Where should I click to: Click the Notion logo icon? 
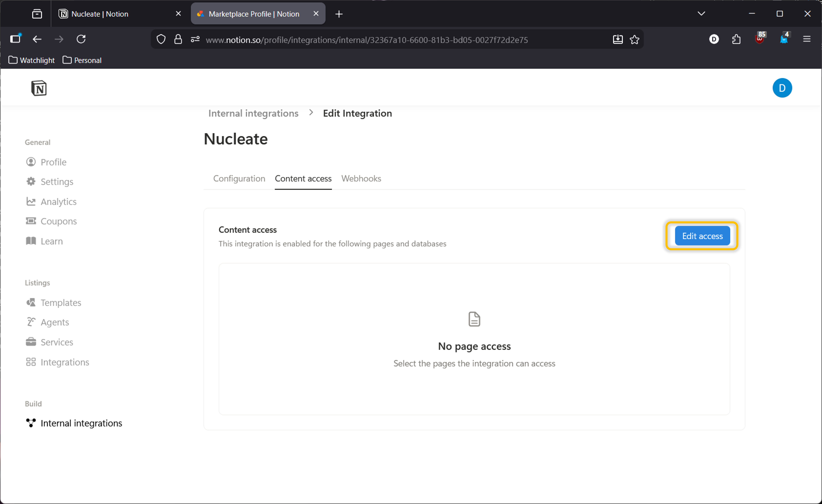[39, 88]
